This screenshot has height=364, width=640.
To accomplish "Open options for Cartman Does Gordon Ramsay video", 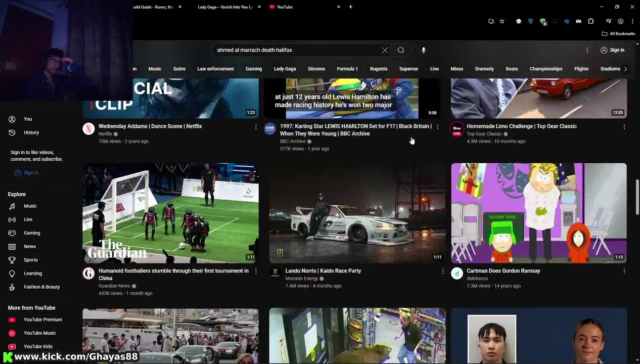I will 624,271.
